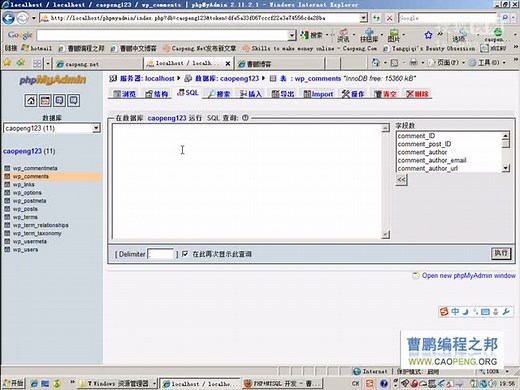Click the Add to Favorites icon
Viewport: 520px width, 390px height.
click(x=21, y=63)
